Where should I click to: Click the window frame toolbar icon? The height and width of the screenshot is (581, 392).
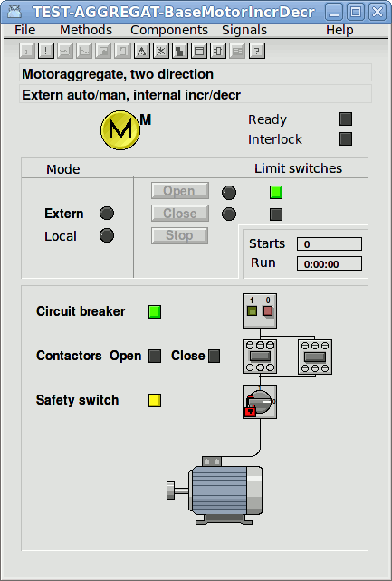(199, 52)
